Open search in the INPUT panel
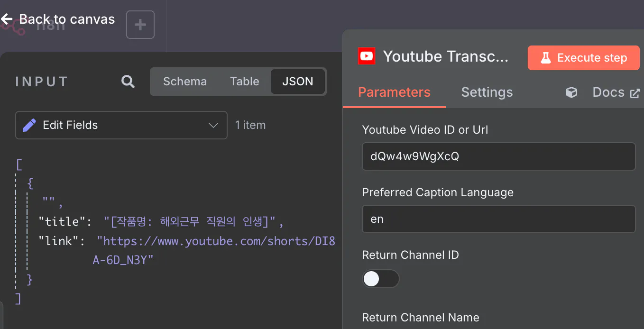 click(128, 82)
